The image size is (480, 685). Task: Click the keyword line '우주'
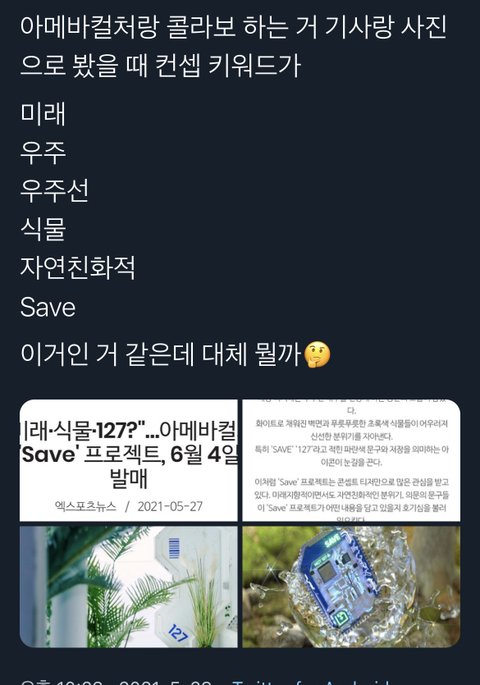click(x=43, y=152)
